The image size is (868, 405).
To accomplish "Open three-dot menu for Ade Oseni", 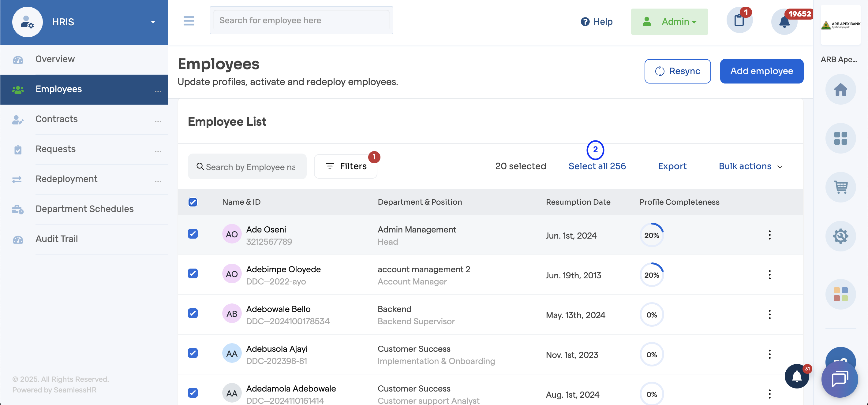I will (770, 235).
